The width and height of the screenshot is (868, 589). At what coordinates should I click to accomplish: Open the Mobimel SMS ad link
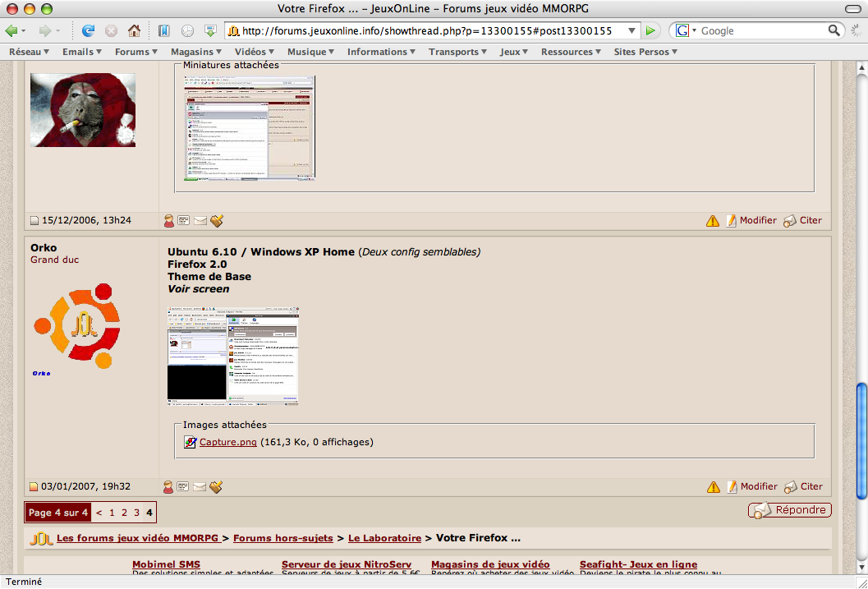pyautogui.click(x=166, y=564)
